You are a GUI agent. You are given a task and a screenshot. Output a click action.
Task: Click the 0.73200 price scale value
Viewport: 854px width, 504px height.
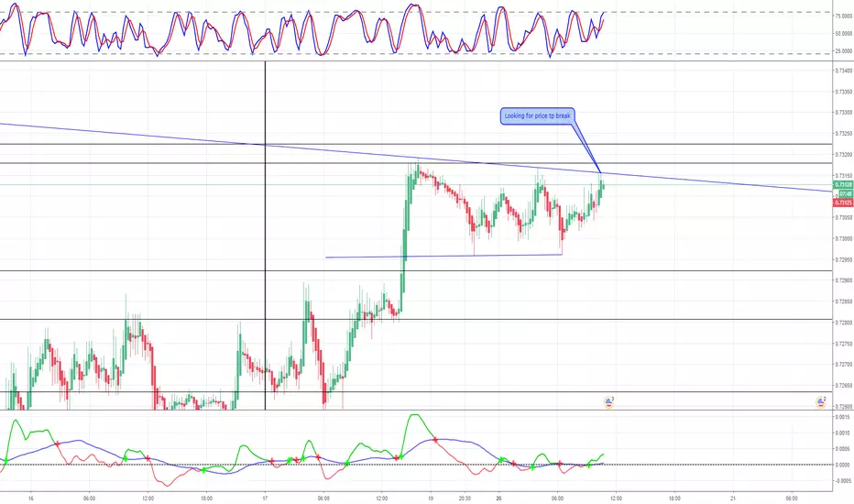pyautogui.click(x=844, y=155)
